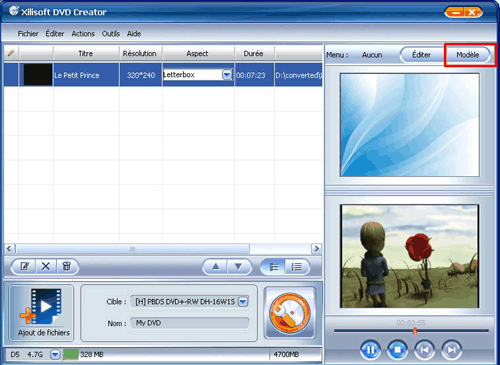The image size is (500, 365).
Task: Remove selected file with X icon
Action: [46, 266]
